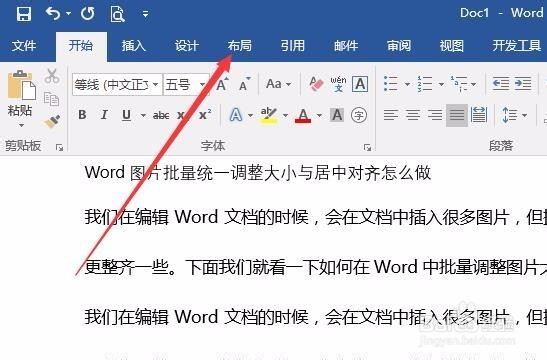Toggle strikethrough abc formatting

coord(161,115)
